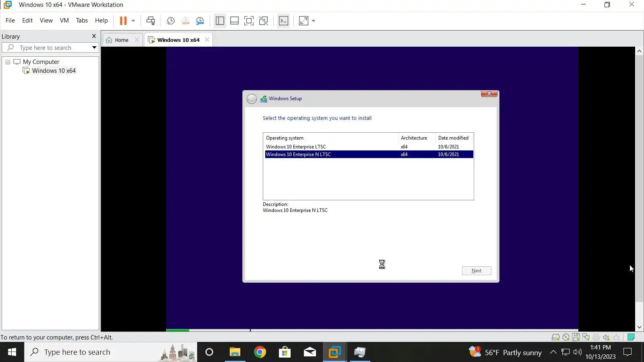This screenshot has height=362, width=644.
Task: Open the Tabs menu
Action: pos(82,21)
